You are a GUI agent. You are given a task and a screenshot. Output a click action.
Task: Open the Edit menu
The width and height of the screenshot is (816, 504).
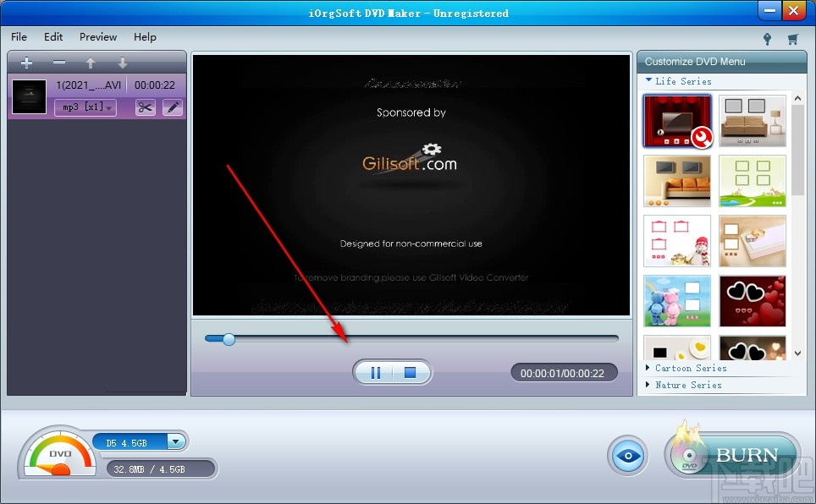(52, 36)
